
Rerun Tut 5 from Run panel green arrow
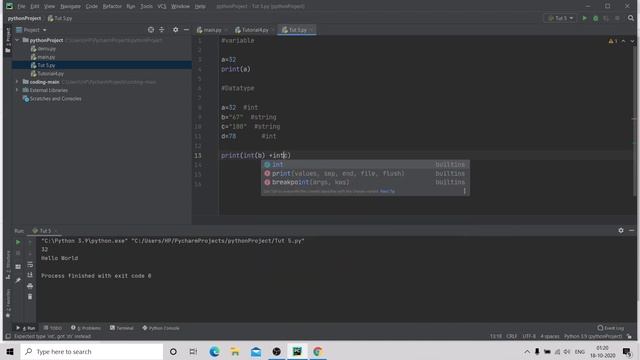18,242
